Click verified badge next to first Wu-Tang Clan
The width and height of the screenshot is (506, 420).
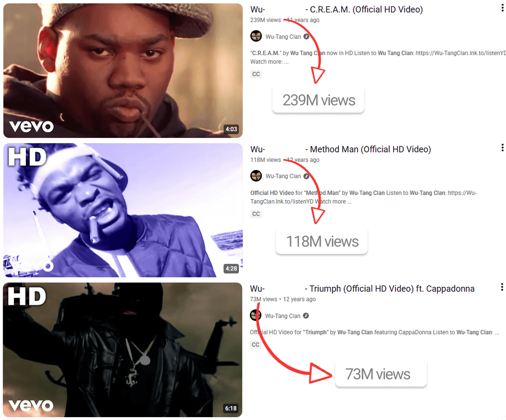[306, 37]
